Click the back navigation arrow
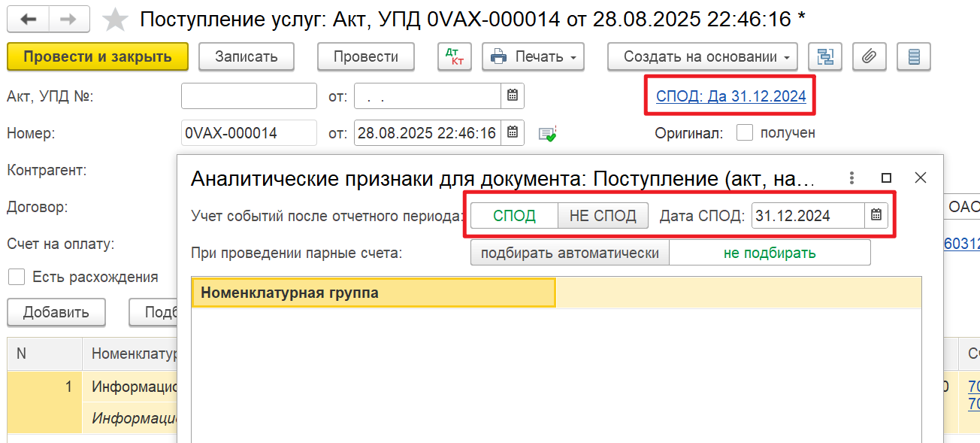The height and width of the screenshot is (443, 980). click(28, 19)
